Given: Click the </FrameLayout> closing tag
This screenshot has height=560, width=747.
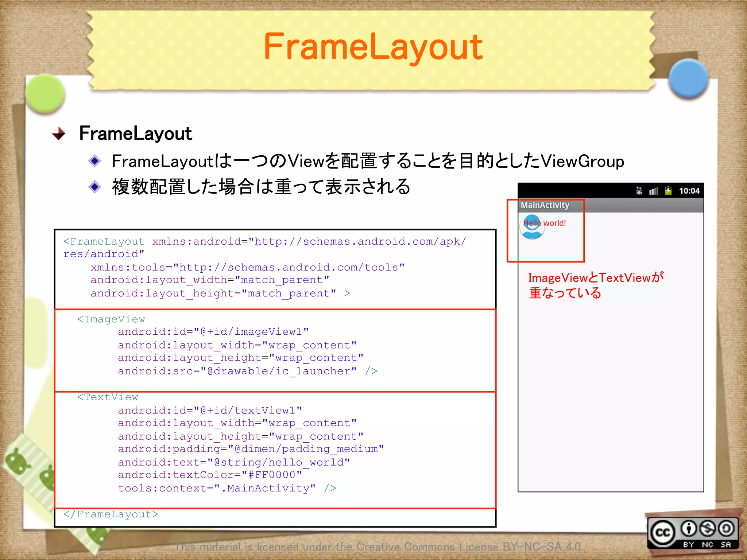Looking at the screenshot, I should point(111,514).
